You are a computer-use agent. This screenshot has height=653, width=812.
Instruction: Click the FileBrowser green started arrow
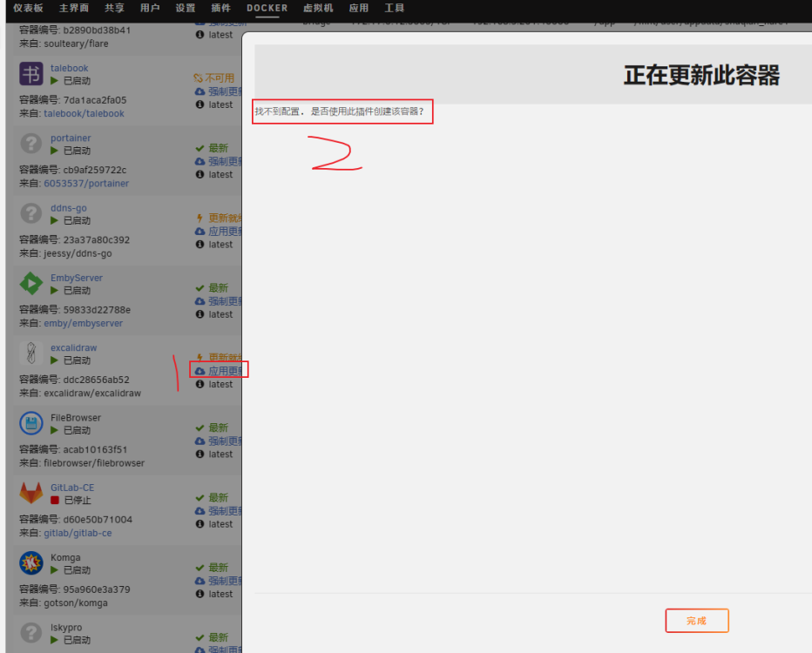pos(54,430)
